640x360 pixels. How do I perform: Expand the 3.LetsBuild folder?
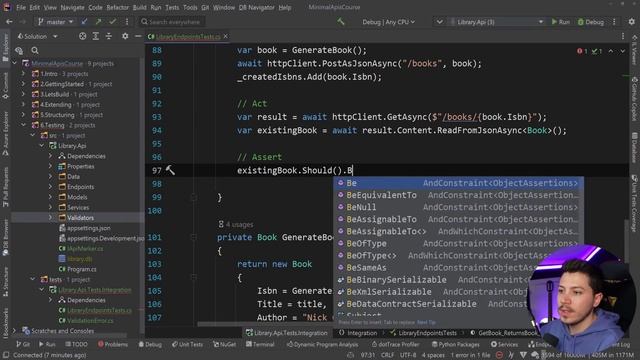(23, 94)
